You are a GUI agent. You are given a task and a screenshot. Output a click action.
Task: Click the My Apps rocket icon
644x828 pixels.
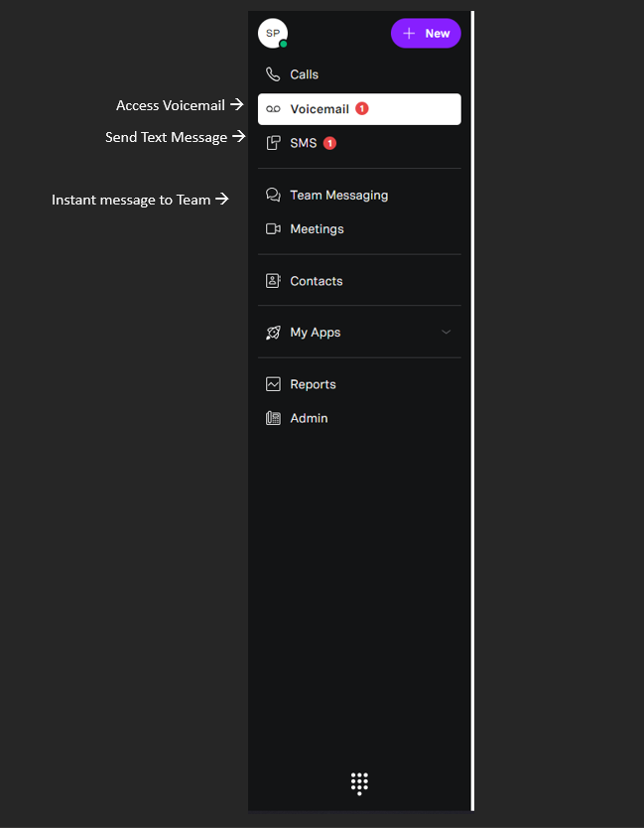tap(273, 333)
